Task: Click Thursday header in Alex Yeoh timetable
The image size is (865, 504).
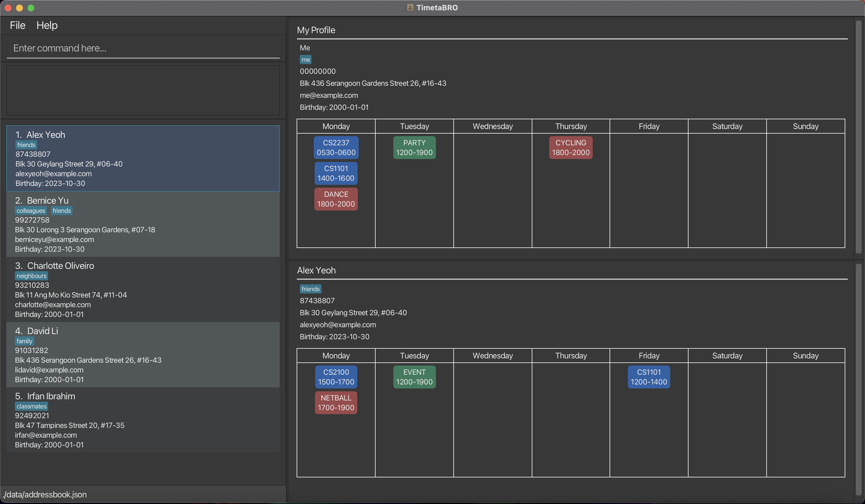Action: (571, 356)
